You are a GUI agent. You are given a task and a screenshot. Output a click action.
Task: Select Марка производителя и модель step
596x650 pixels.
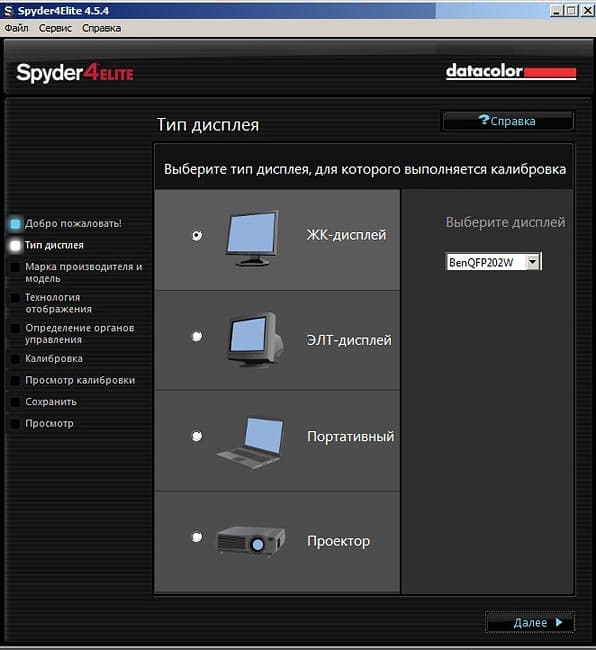click(x=84, y=273)
